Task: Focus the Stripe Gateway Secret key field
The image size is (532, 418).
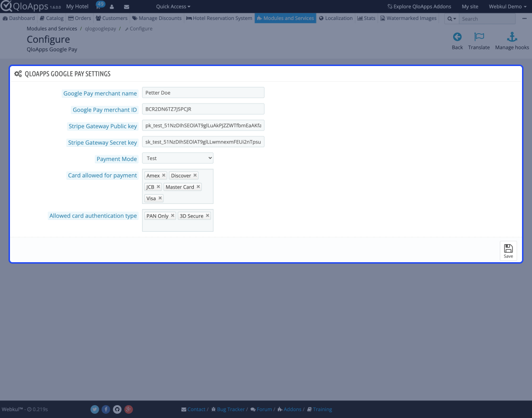Action: click(203, 142)
